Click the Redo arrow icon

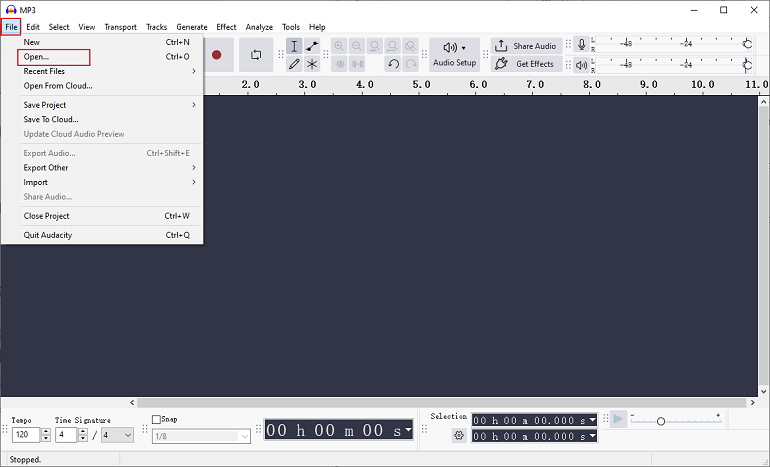click(411, 64)
